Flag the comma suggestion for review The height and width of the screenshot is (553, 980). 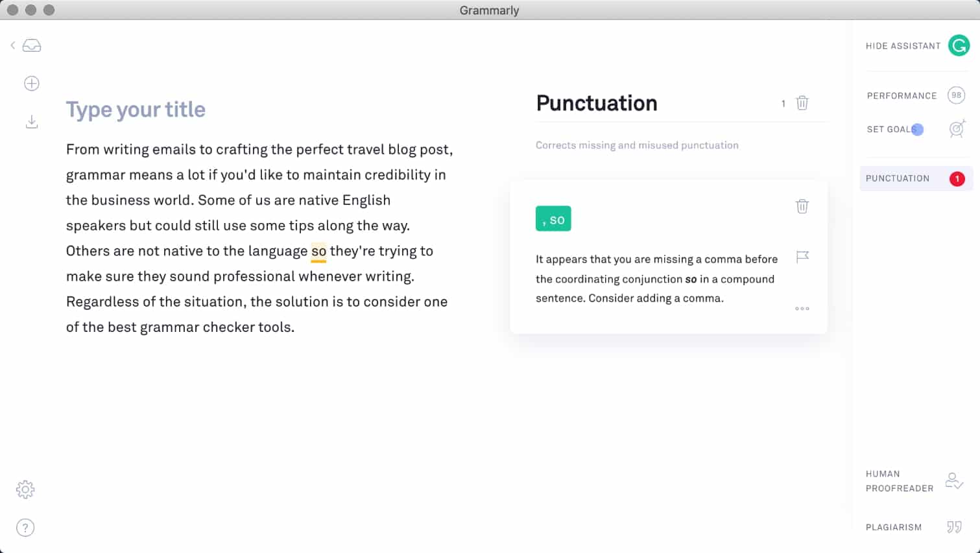[x=802, y=257]
